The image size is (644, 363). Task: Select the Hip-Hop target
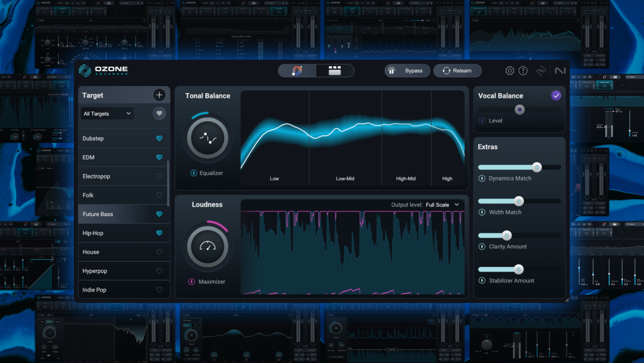click(124, 233)
